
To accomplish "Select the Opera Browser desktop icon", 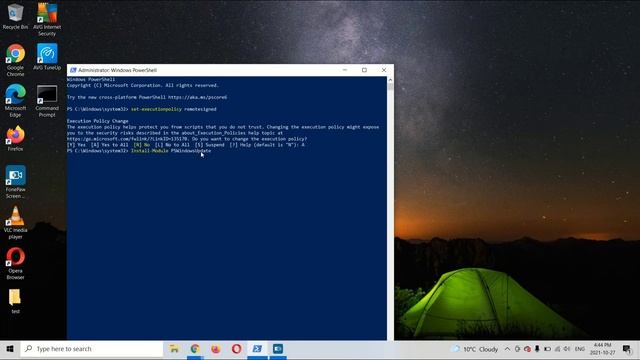I will [15, 263].
